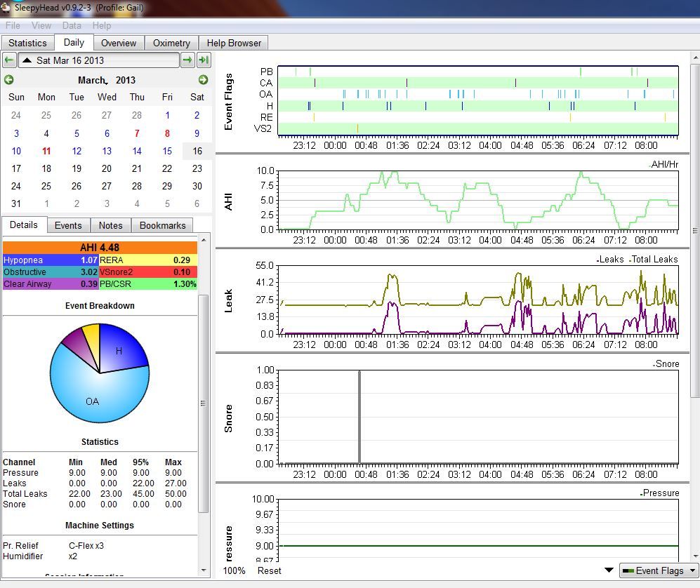This screenshot has width=700, height=588.
Task: Click the Clear Airway 0.39 color cell
Action: [x=51, y=283]
